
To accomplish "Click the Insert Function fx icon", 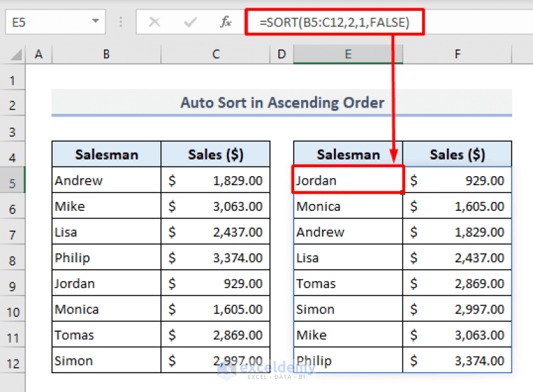I will click(226, 22).
